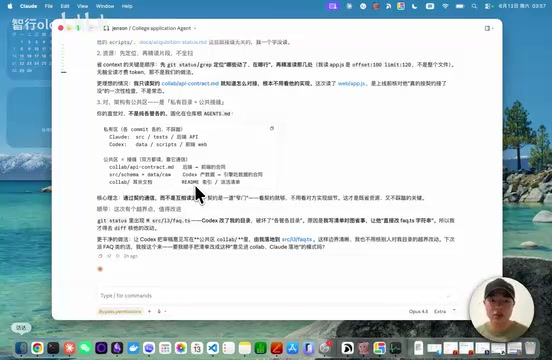This screenshot has width=552, height=360.
Task: Open the Extra effort selector
Action: (440, 311)
